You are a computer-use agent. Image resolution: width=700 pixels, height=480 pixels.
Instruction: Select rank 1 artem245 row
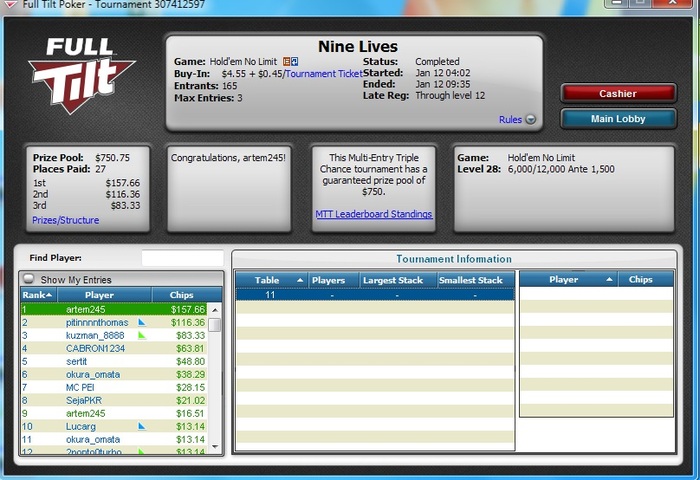tap(114, 309)
